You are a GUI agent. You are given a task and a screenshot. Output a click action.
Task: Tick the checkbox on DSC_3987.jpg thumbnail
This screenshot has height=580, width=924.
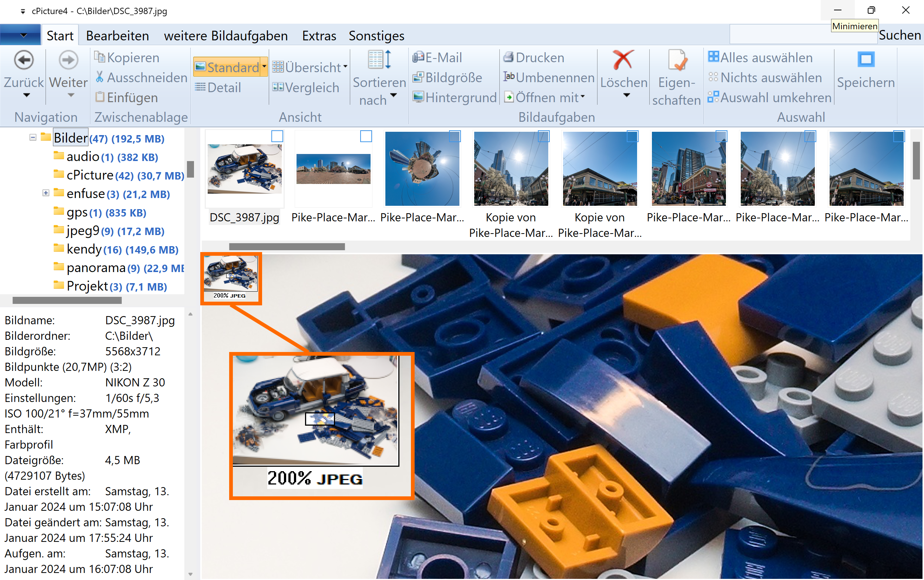277,137
